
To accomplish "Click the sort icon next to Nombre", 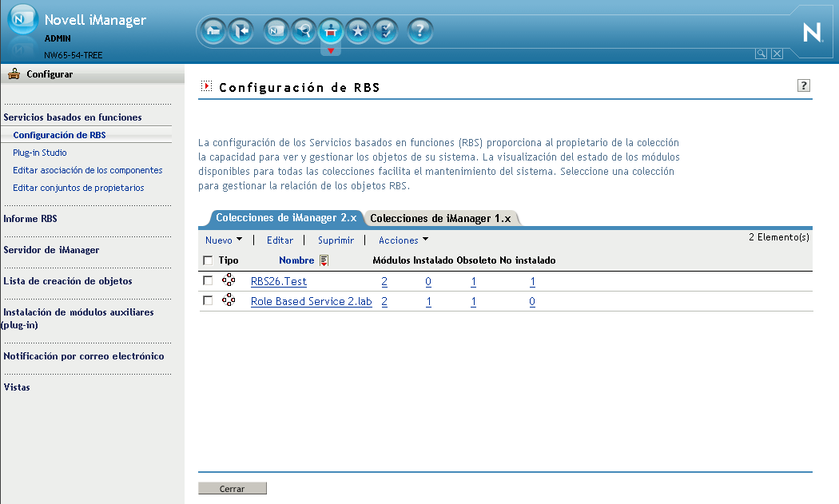I will (324, 260).
